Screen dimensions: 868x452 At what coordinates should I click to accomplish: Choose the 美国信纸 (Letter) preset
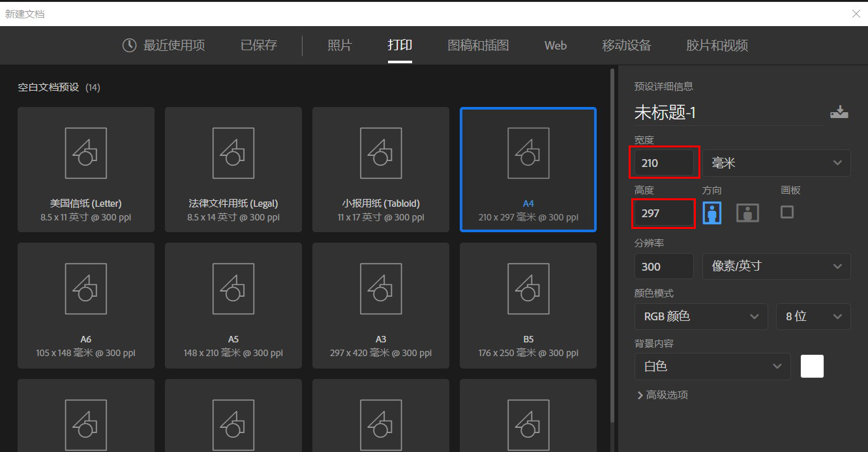point(85,169)
